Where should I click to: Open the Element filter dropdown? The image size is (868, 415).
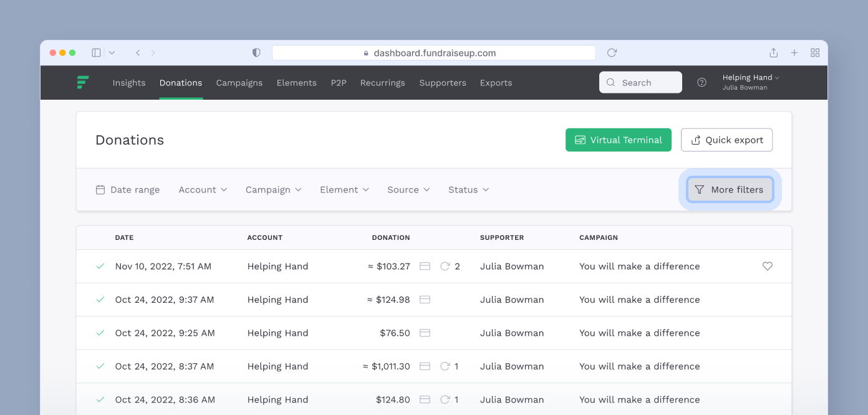coord(344,189)
